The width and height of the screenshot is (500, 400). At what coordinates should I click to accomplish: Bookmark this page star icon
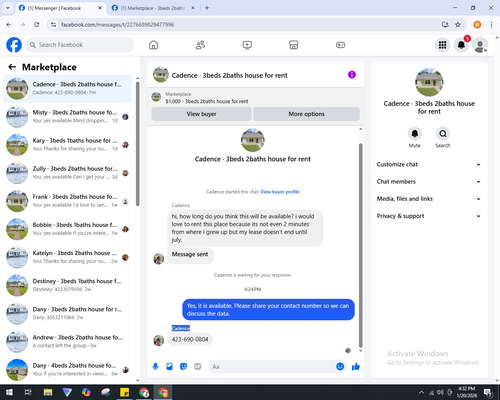(458, 25)
